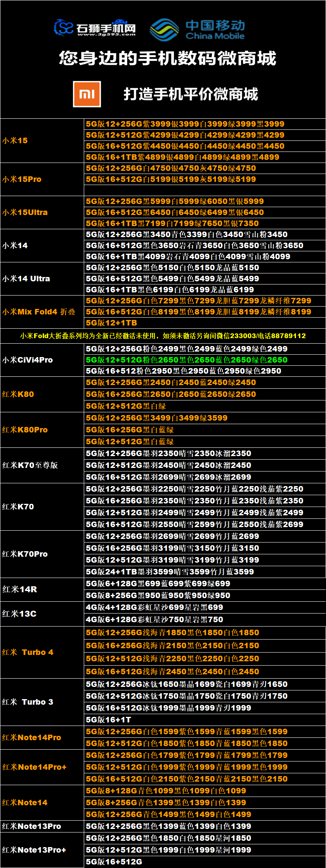Click row 5G版16+1TB紫4899银4899
Viewport: 326px width, 868px height.
coord(205,157)
